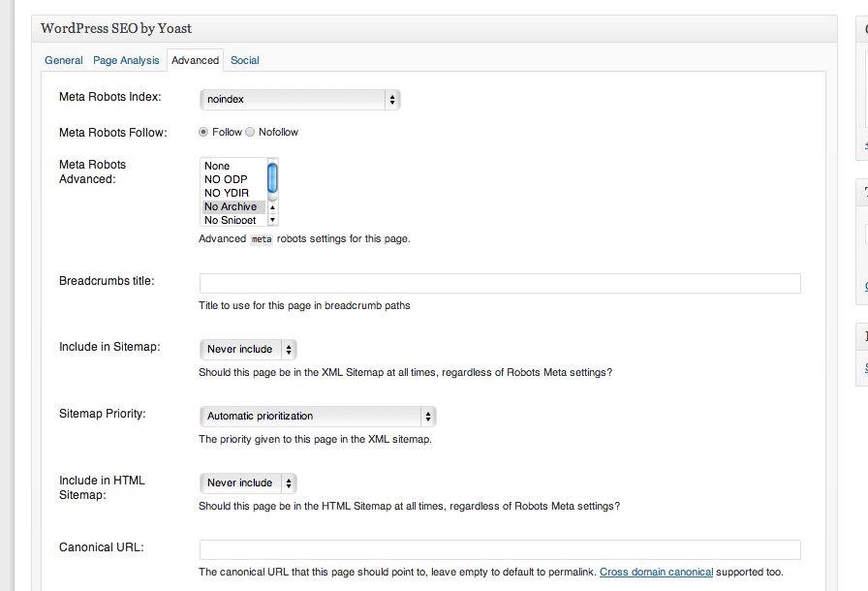Open the Page Analysis tab

126,60
